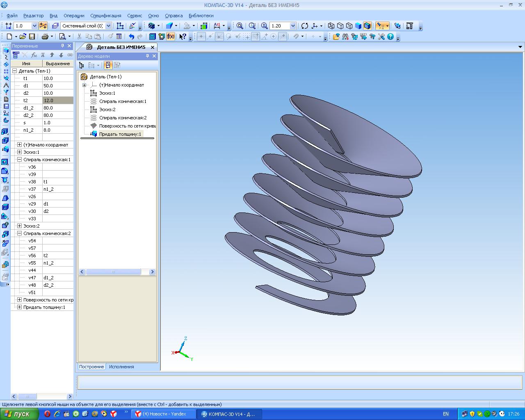525x420 pixels.
Task: Switch to the Исполнения tab
Action: [121, 367]
